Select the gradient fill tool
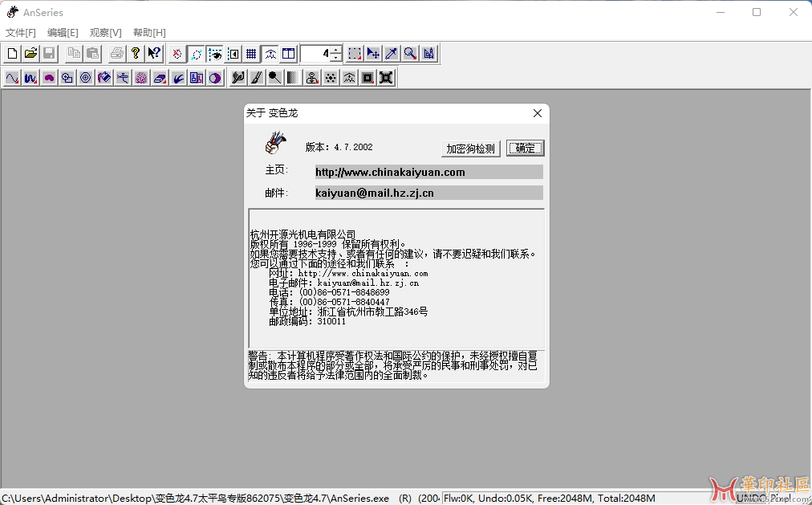This screenshot has width=812, height=505. click(293, 78)
